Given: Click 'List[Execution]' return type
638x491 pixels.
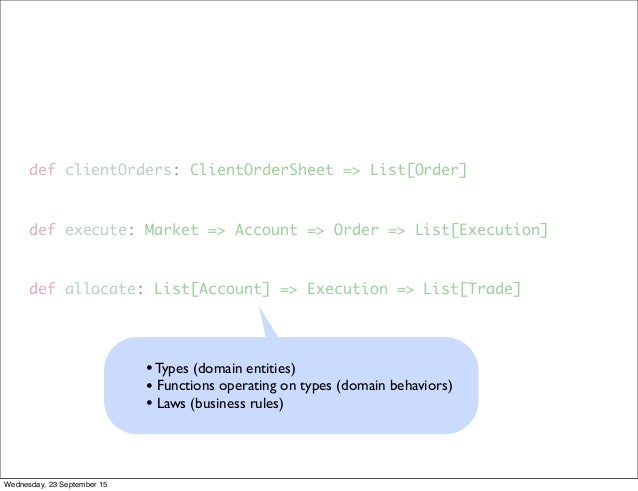Looking at the screenshot, I should click(x=481, y=230).
